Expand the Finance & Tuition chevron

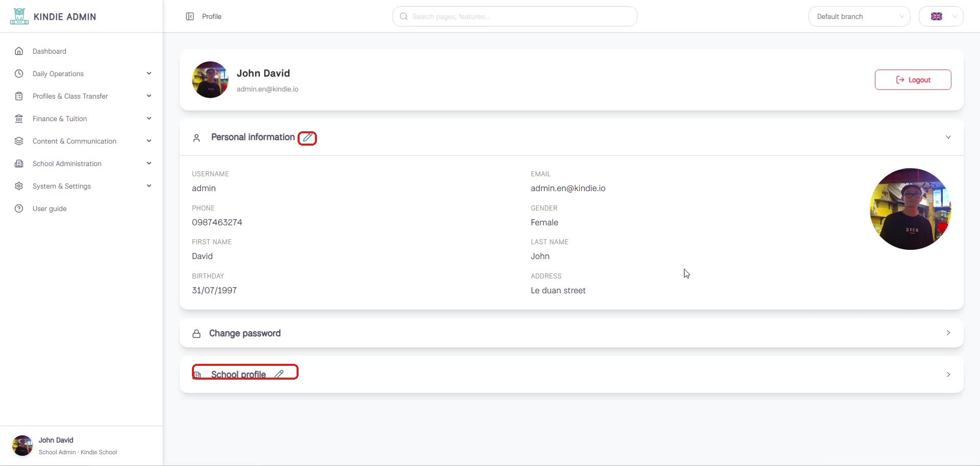click(x=149, y=119)
